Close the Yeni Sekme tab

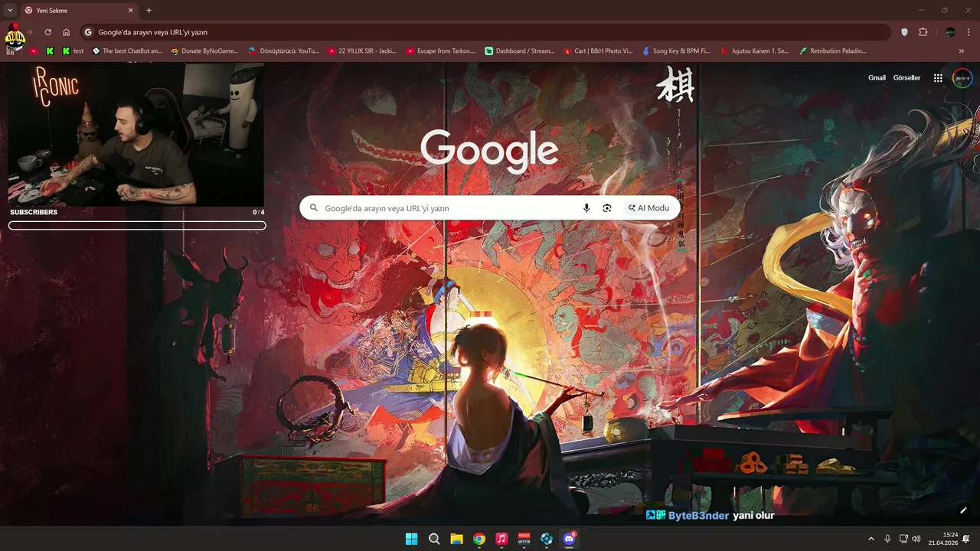tap(130, 11)
